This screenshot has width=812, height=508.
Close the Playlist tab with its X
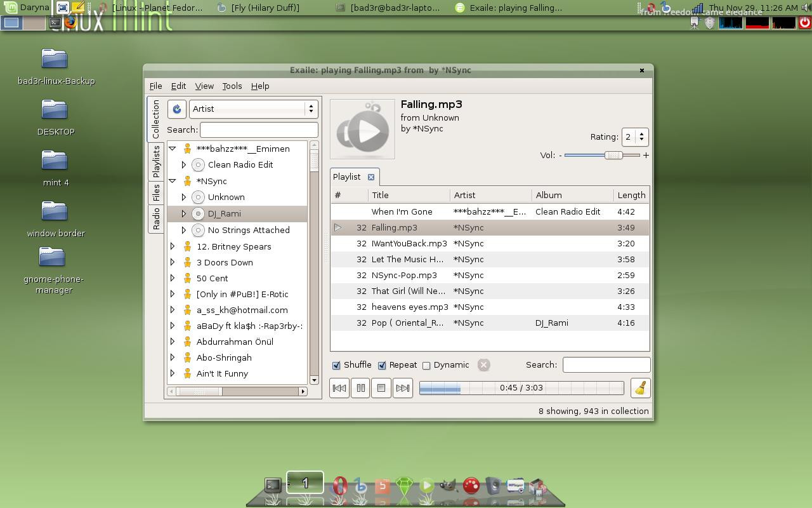pos(371,177)
